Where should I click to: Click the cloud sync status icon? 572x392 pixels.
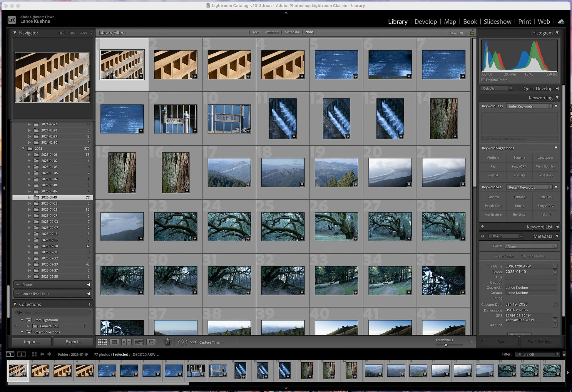coord(561,21)
